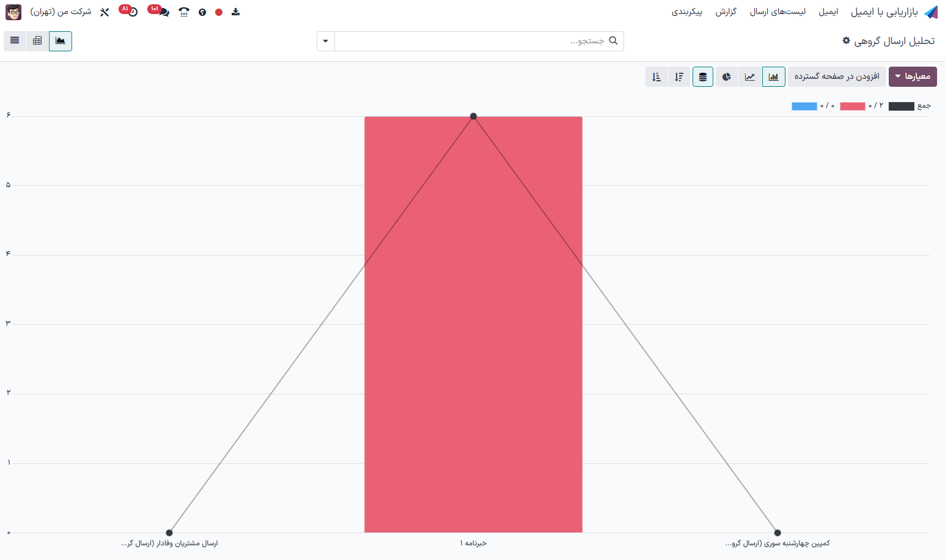Open the معیارها measures dropdown
The height and width of the screenshot is (560, 945).
[x=912, y=76]
